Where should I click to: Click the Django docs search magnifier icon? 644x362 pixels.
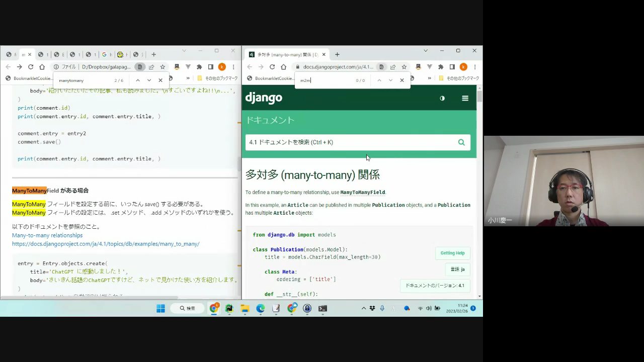[461, 142]
